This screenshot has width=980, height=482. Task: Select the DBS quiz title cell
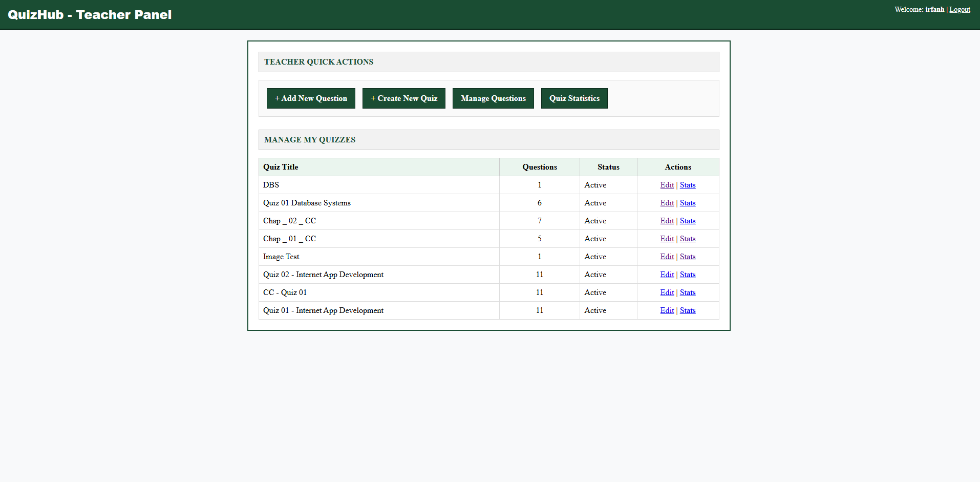coord(379,185)
